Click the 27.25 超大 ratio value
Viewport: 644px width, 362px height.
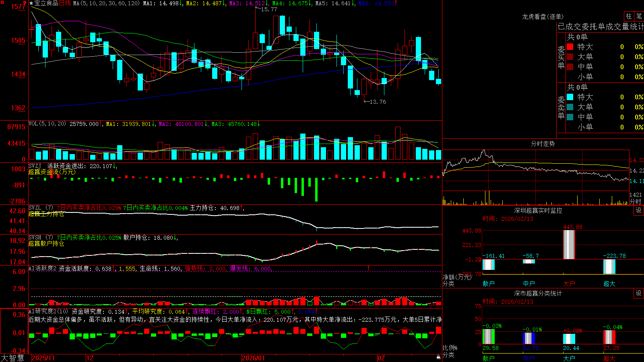click(x=611, y=348)
